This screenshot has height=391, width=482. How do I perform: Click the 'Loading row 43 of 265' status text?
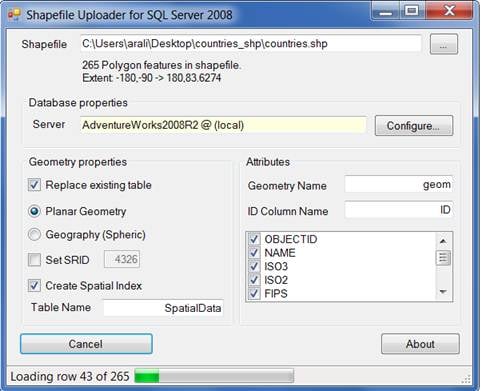click(x=70, y=376)
